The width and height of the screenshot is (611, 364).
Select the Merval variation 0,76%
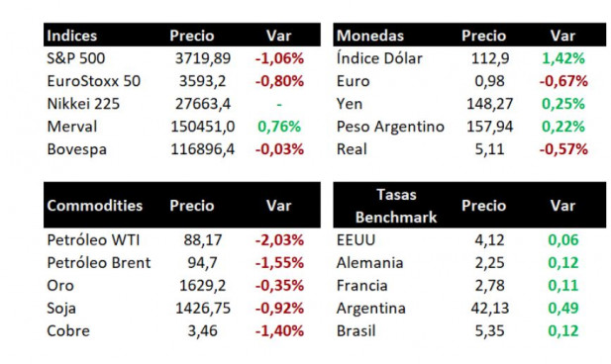(x=279, y=127)
